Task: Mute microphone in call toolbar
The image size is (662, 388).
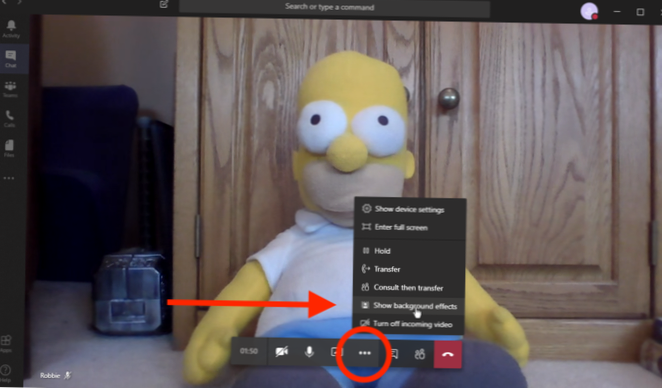Action: (x=309, y=351)
